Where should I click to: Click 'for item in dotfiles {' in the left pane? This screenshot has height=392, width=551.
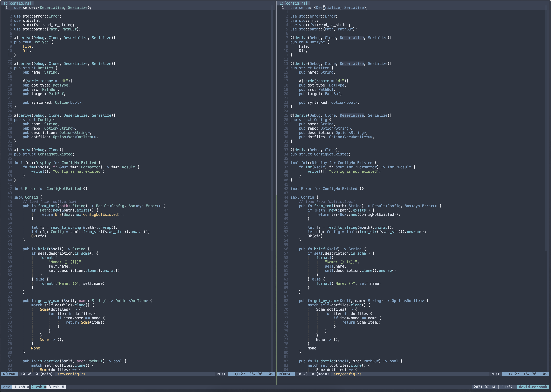(x=72, y=314)
